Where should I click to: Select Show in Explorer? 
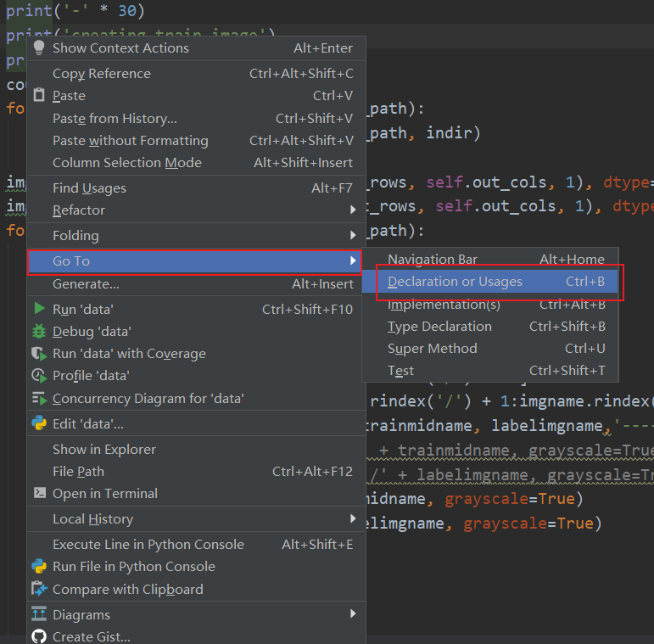(x=197, y=449)
